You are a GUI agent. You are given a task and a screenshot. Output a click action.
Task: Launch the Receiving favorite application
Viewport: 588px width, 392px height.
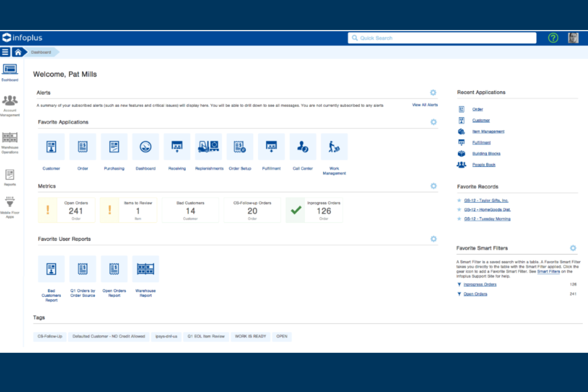click(177, 147)
